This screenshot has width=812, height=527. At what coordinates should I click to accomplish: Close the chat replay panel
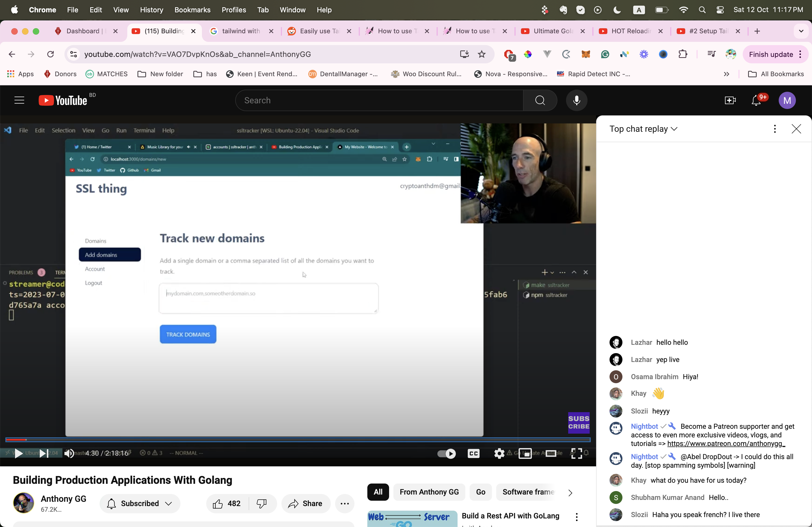click(x=796, y=129)
